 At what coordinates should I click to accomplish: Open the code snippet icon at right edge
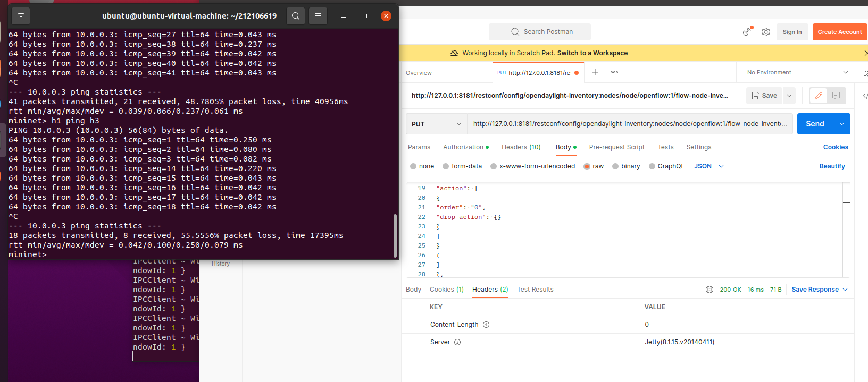(865, 96)
